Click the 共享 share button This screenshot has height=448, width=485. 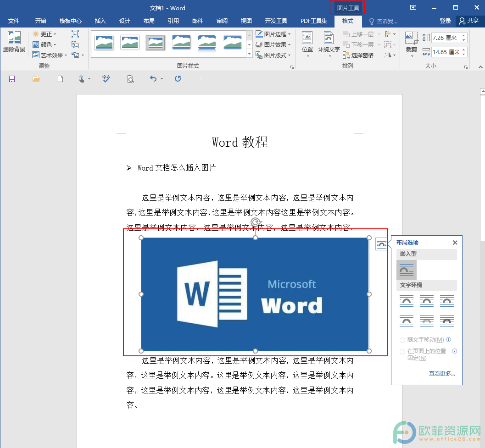469,21
